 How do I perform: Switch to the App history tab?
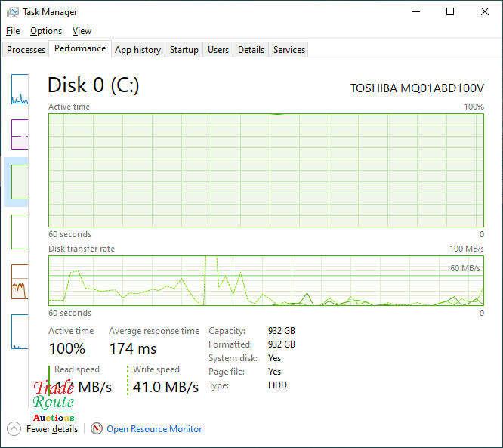(138, 50)
